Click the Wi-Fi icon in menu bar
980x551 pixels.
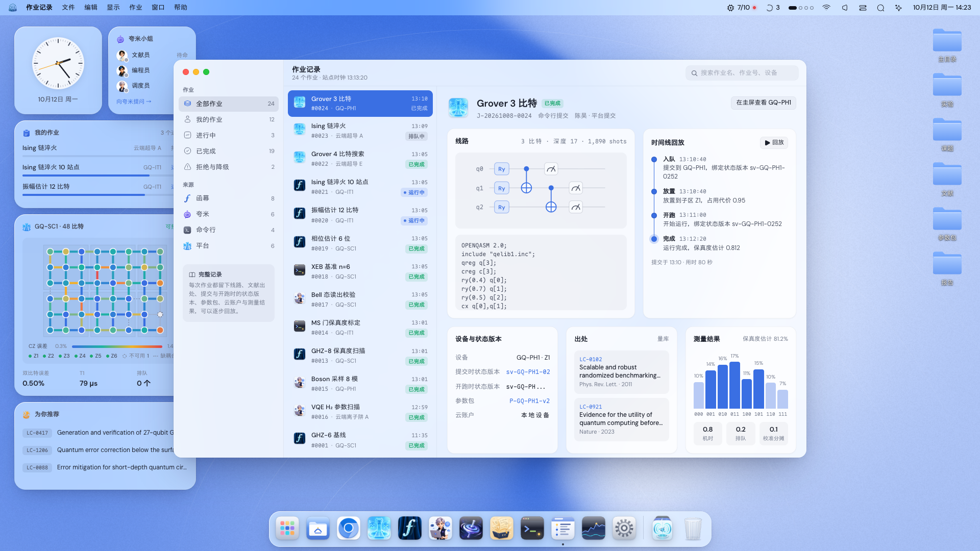[x=826, y=8]
